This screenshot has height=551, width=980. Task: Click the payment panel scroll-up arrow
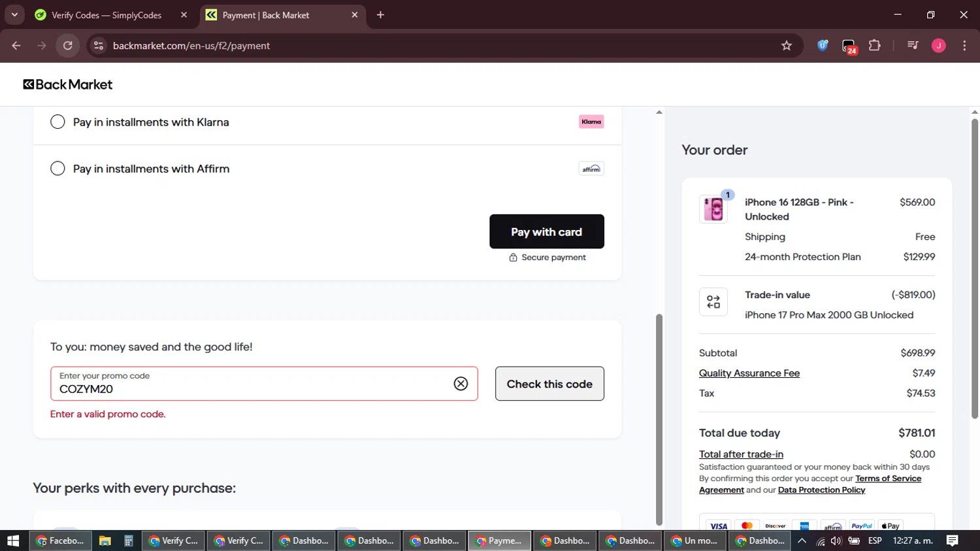[659, 112]
